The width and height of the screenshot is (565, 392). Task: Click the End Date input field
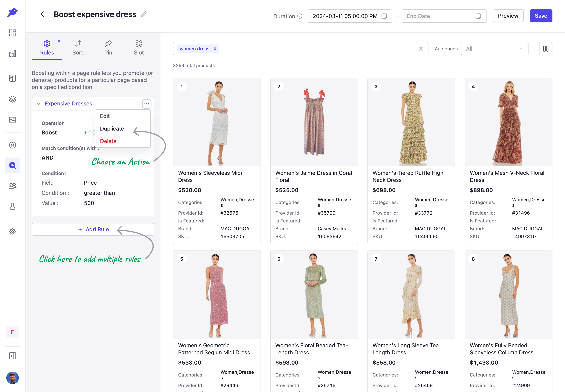(x=444, y=16)
